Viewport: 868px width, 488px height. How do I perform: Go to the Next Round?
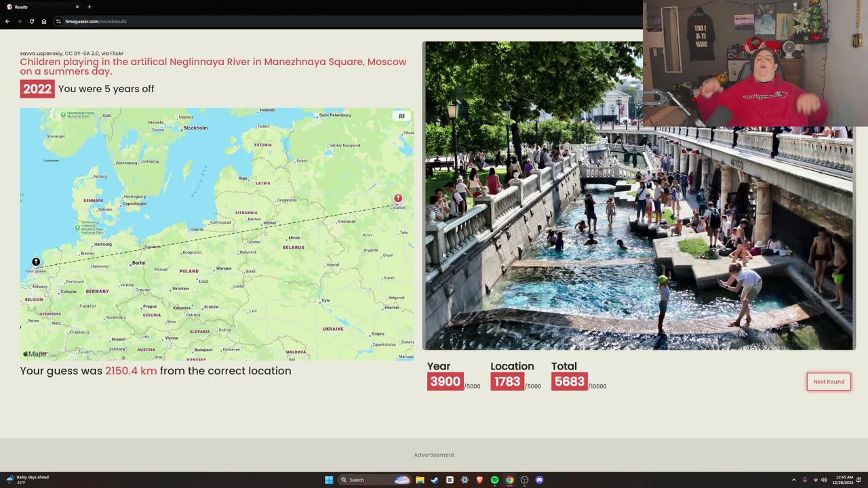point(829,382)
